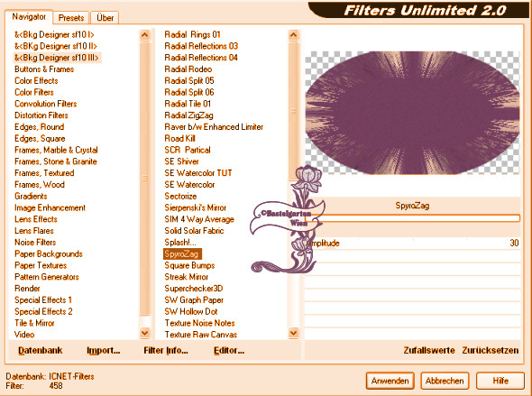This screenshot has height=396, width=532.
Task: Select the Pattern Generators category
Action: pos(47,277)
